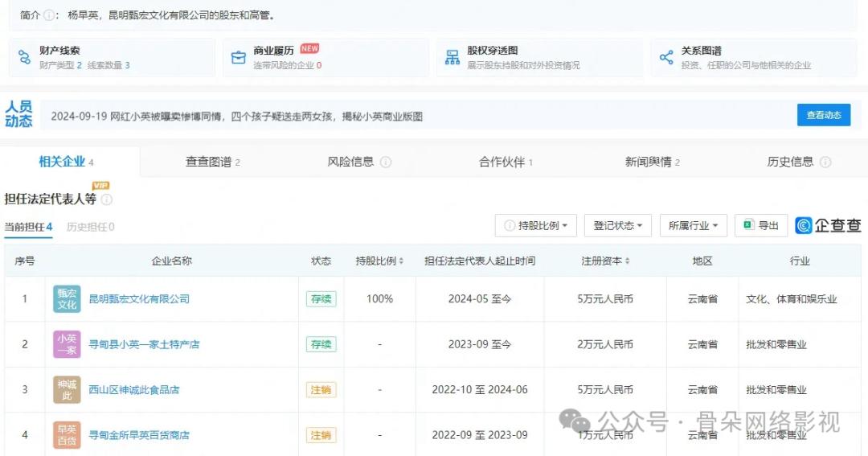Click the 股权穿透图 hierarchy icon
868x456 pixels.
pyautogui.click(x=452, y=57)
